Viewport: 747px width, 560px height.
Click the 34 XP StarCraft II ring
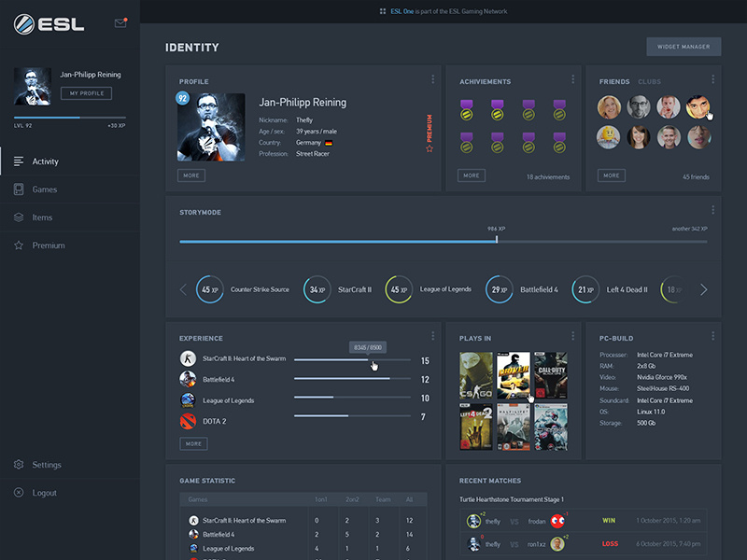tap(317, 289)
